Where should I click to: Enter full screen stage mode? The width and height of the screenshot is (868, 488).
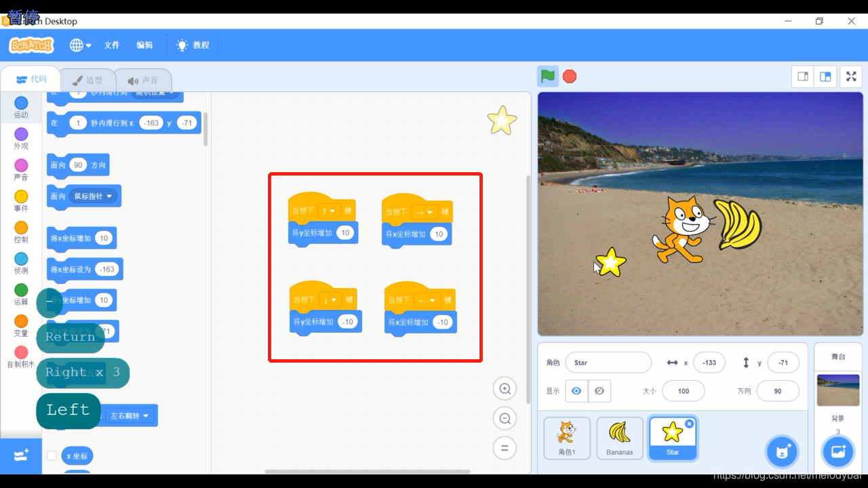852,77
